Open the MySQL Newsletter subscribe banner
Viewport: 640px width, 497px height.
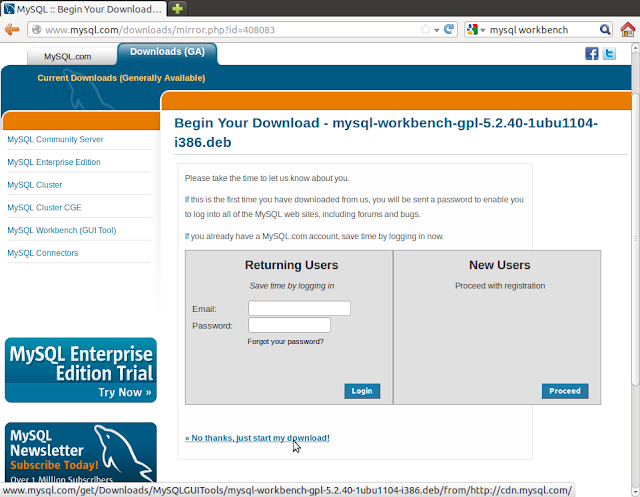[81, 453]
